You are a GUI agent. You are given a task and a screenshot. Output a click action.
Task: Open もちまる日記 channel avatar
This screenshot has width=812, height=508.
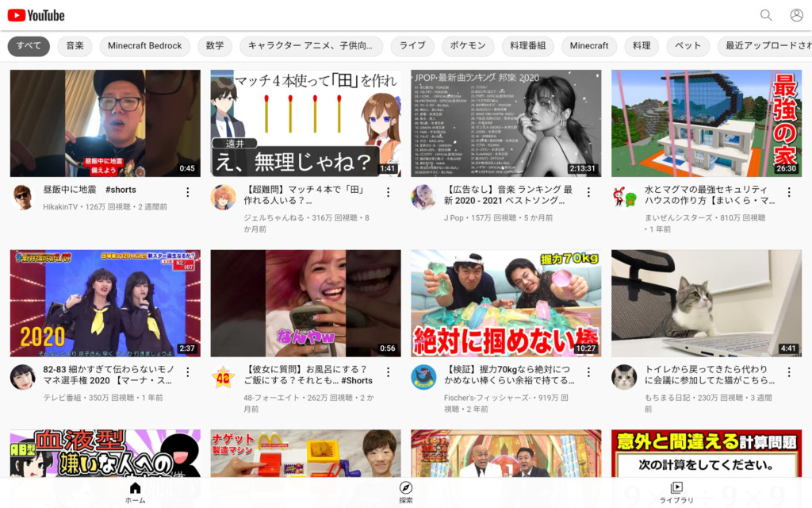tap(624, 377)
